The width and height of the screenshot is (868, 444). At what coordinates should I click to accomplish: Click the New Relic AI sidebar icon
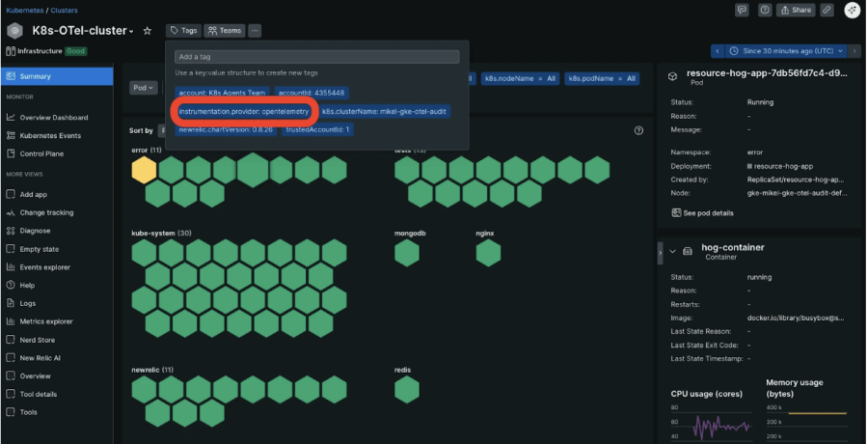pyautogui.click(x=11, y=358)
